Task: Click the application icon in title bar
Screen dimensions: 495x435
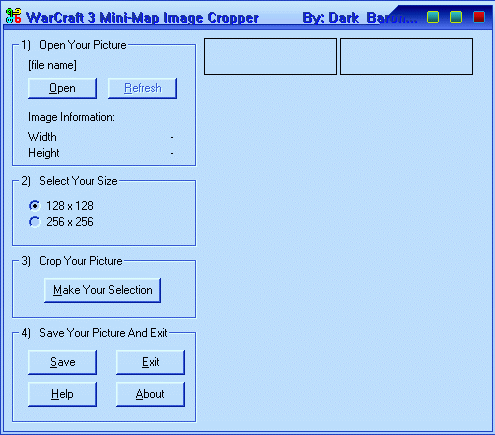Action: point(13,16)
